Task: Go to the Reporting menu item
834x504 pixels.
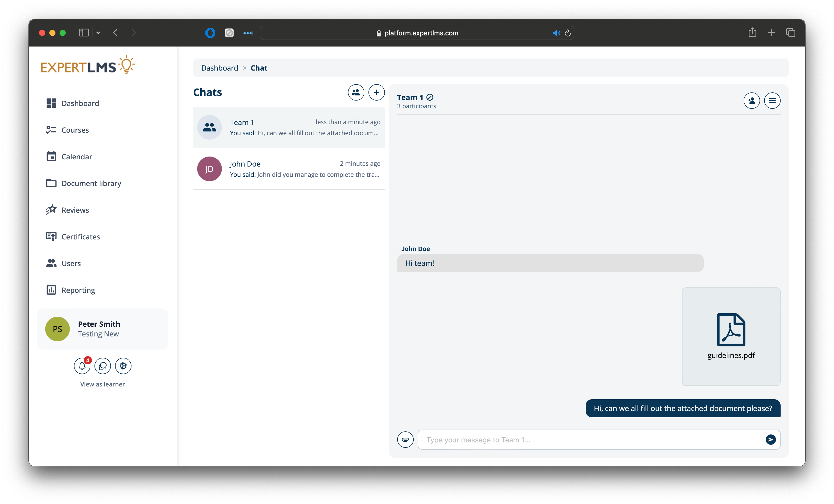Action: [x=78, y=290]
